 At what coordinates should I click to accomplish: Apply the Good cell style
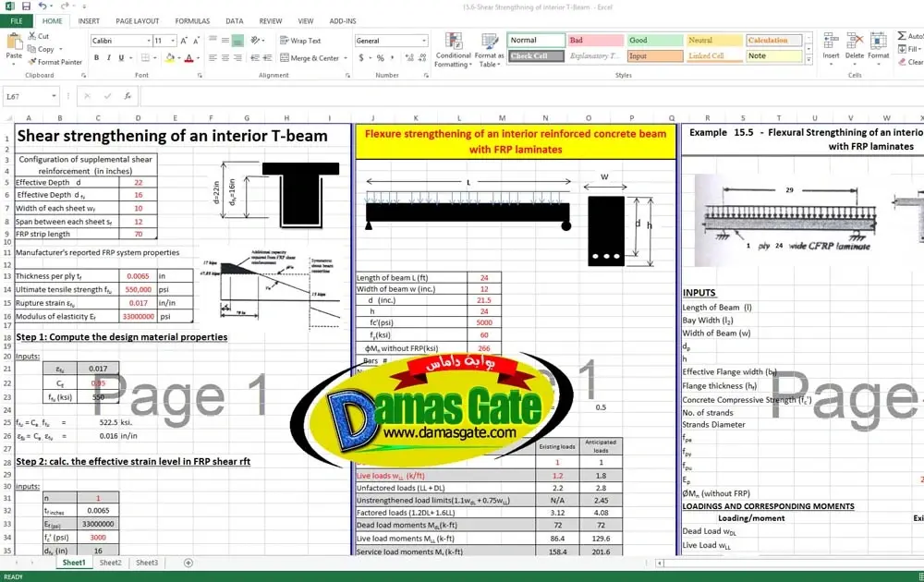point(655,40)
